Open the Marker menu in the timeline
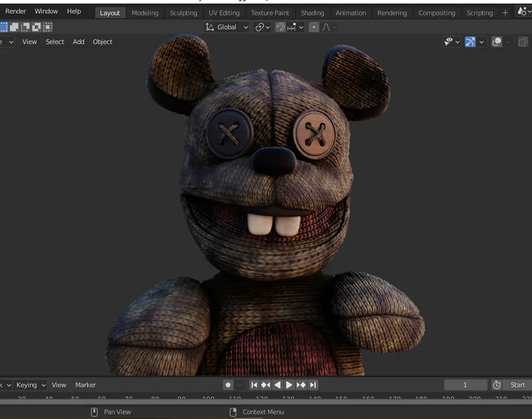The image size is (532, 419). point(85,385)
